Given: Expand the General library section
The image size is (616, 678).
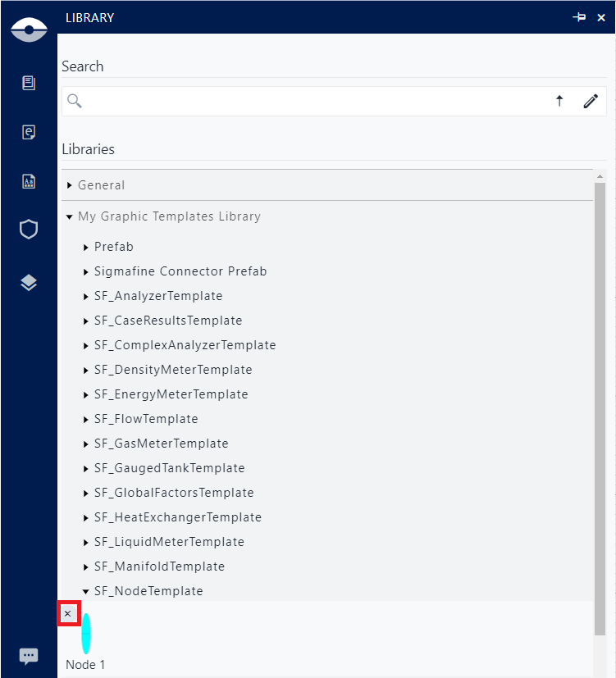Looking at the screenshot, I should click(70, 185).
